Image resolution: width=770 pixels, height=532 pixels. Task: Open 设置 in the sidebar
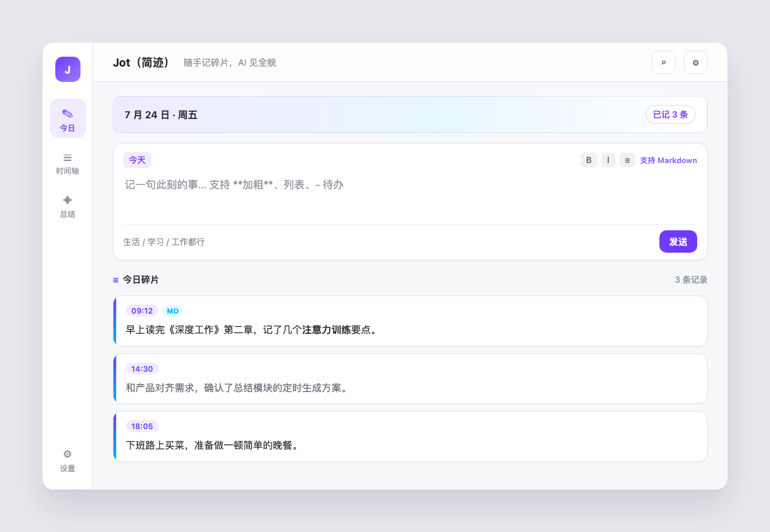pyautogui.click(x=68, y=461)
